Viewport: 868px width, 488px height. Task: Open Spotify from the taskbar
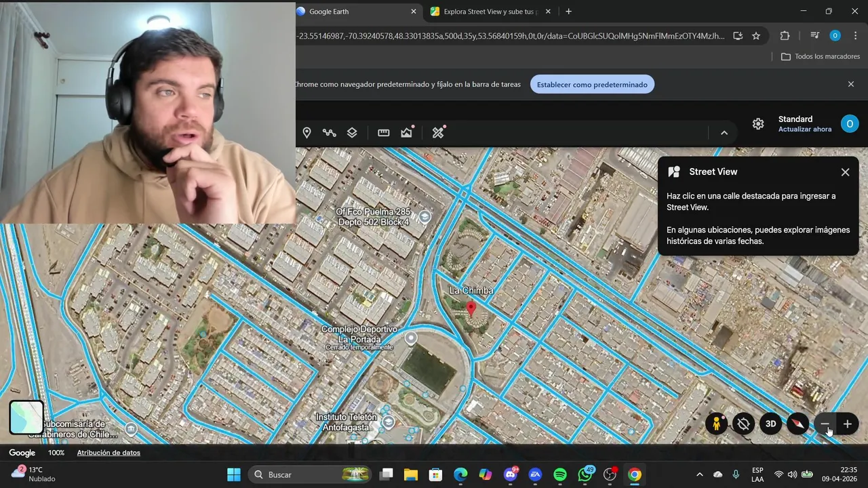tap(560, 474)
